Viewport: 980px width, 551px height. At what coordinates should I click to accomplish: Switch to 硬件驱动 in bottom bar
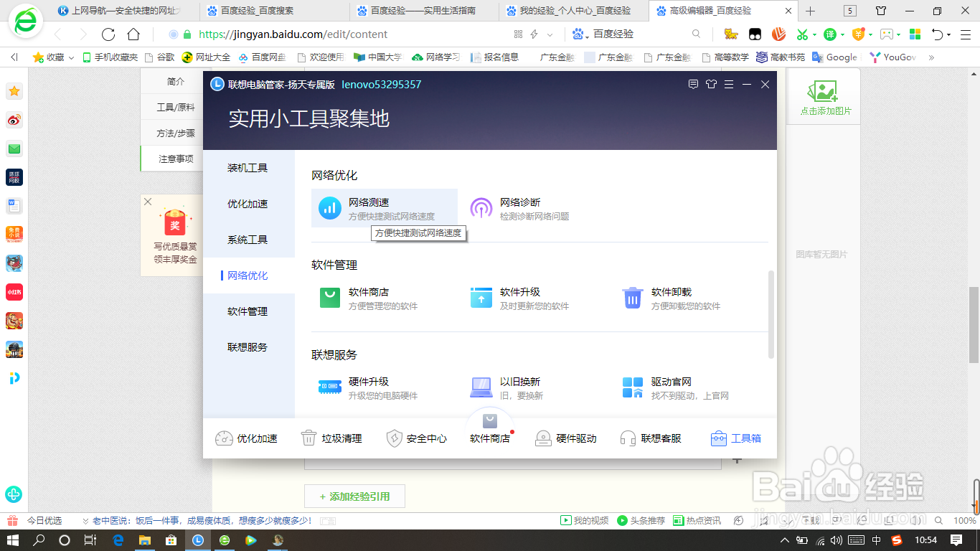tap(566, 438)
